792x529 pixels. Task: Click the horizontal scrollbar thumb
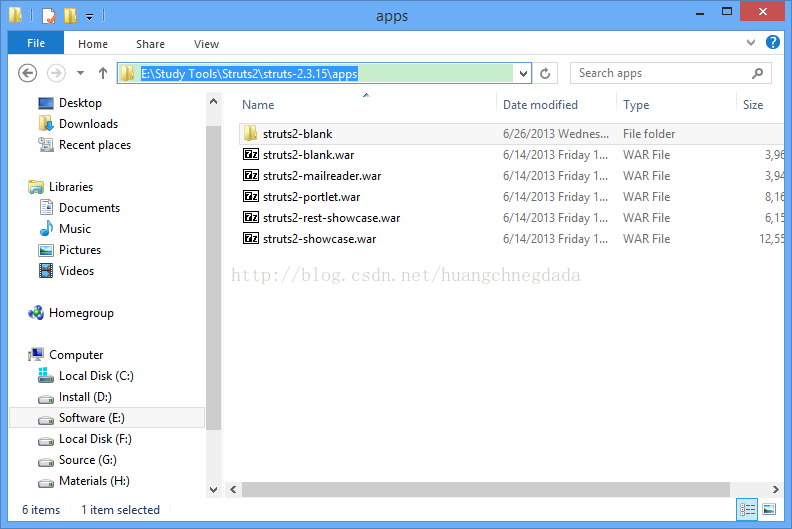(x=486, y=489)
